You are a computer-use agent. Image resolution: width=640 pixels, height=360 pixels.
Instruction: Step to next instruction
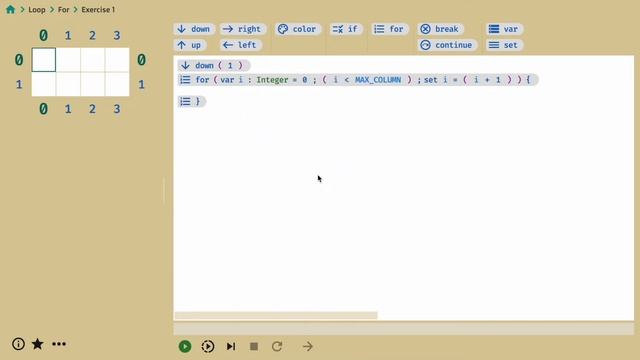(231, 347)
